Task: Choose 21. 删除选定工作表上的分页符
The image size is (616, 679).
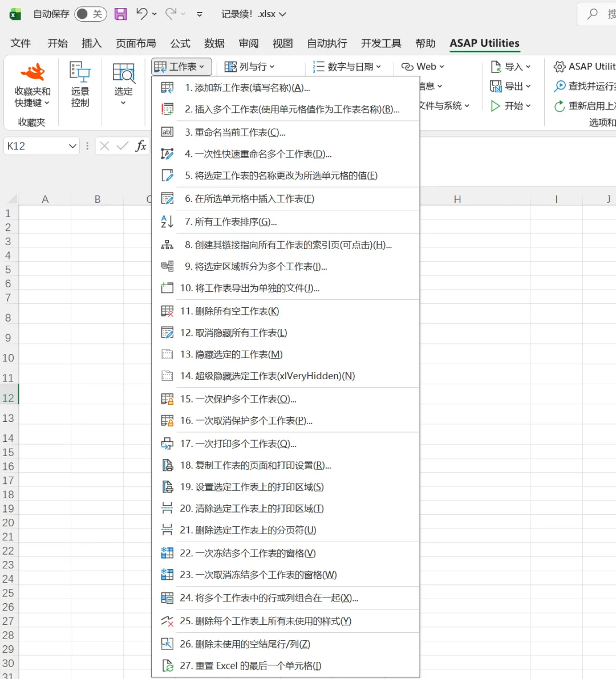Action: [x=286, y=530]
